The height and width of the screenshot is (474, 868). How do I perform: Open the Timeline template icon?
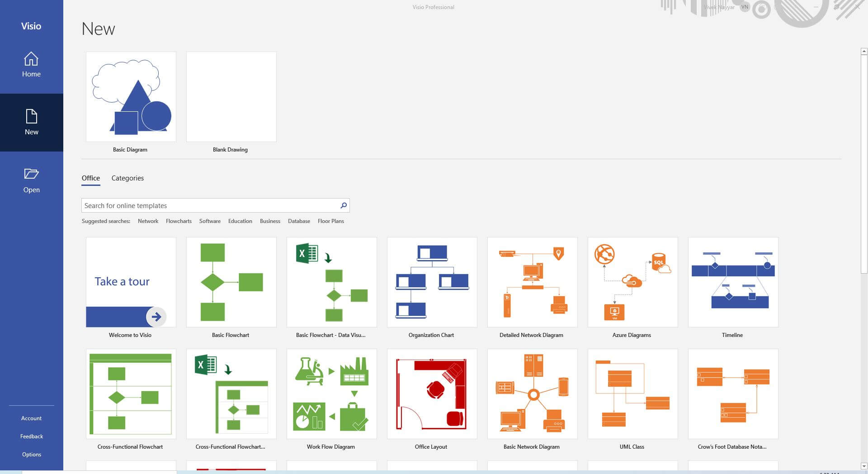[733, 282]
